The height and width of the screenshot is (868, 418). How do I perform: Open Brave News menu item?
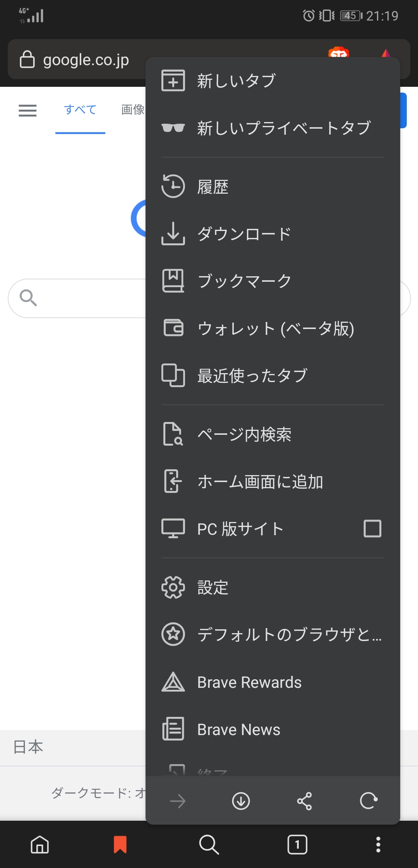click(238, 730)
